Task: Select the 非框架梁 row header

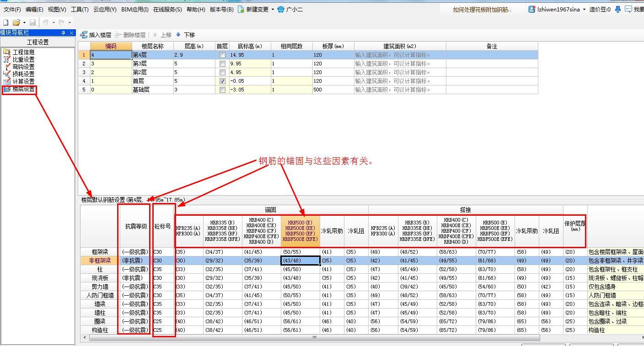Action: [99, 261]
